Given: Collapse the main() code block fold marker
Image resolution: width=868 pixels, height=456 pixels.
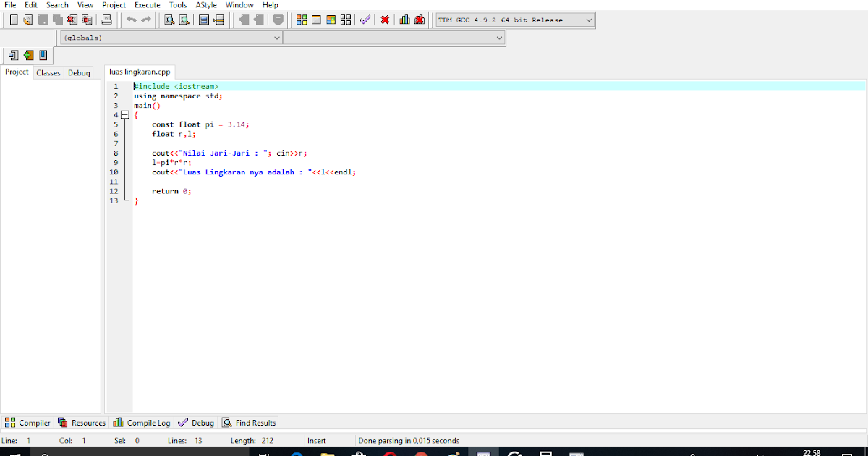Looking at the screenshot, I should coord(125,114).
